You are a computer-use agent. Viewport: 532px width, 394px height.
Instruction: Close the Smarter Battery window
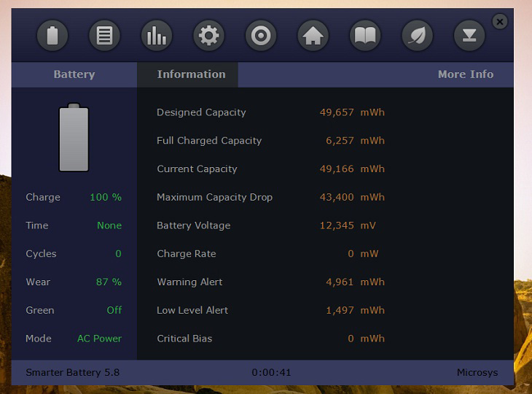click(x=500, y=22)
